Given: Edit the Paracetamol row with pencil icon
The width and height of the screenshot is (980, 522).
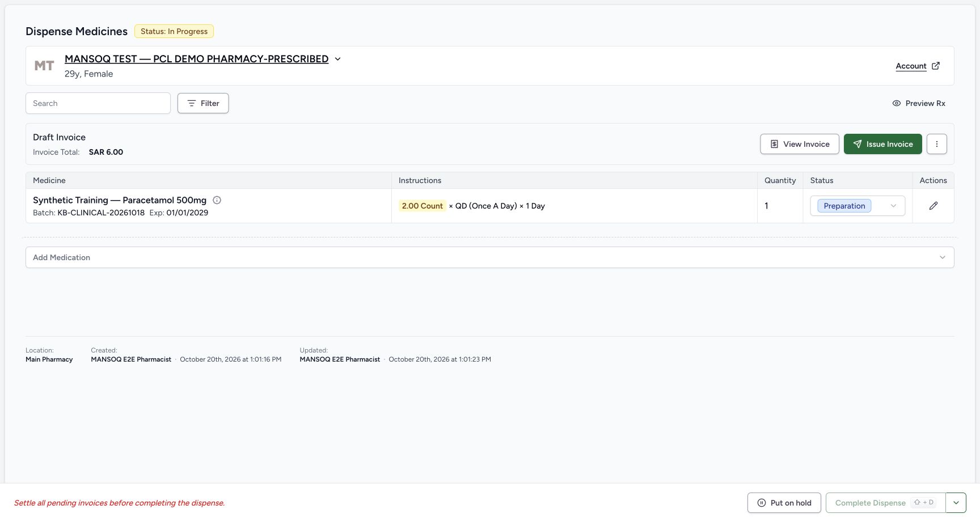Looking at the screenshot, I should [933, 206].
